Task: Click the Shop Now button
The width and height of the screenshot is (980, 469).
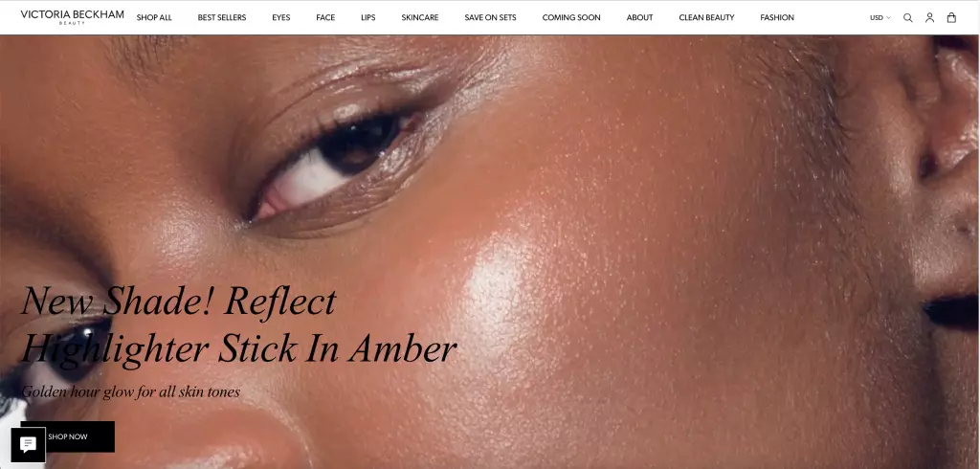Action: (x=68, y=436)
